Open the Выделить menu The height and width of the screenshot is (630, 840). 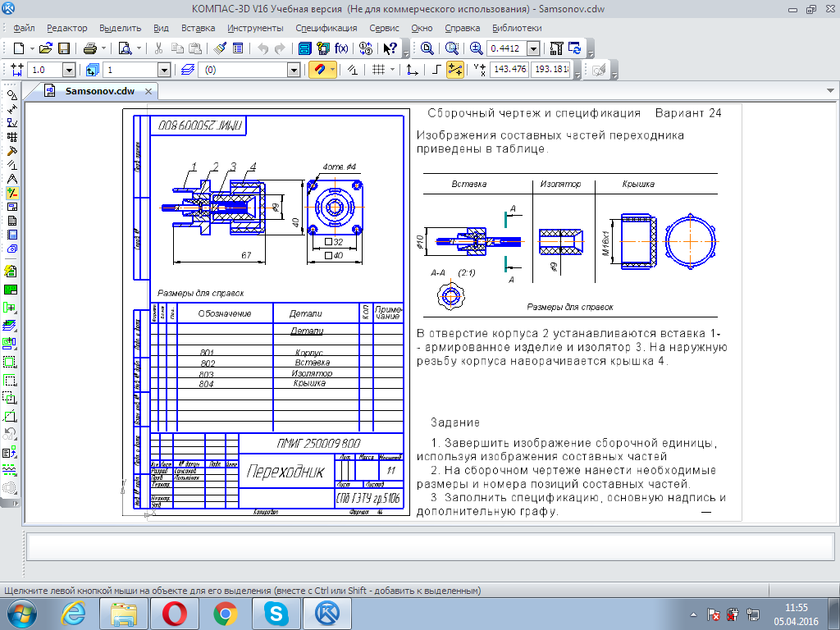(x=120, y=28)
